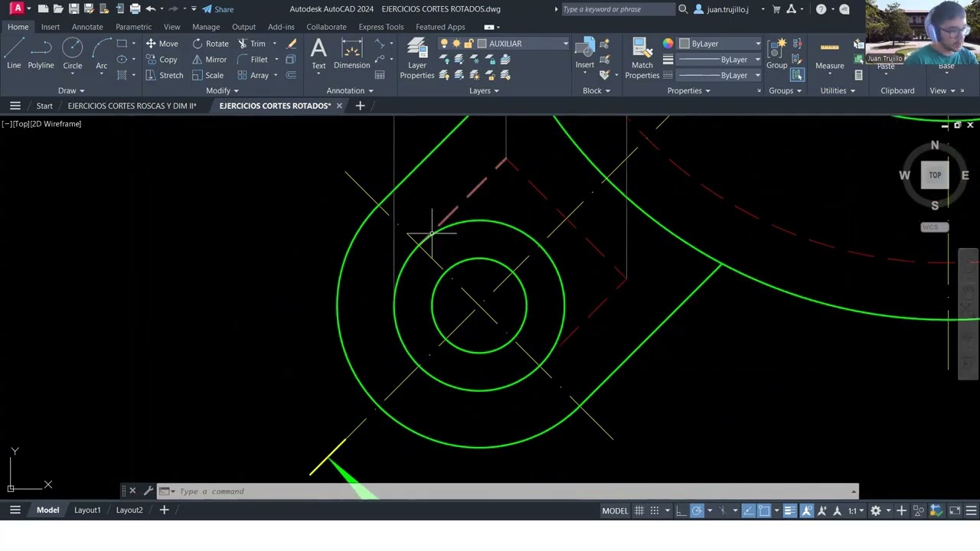Activate the Trim tool
Image resolution: width=980 pixels, height=551 pixels.
[251, 44]
